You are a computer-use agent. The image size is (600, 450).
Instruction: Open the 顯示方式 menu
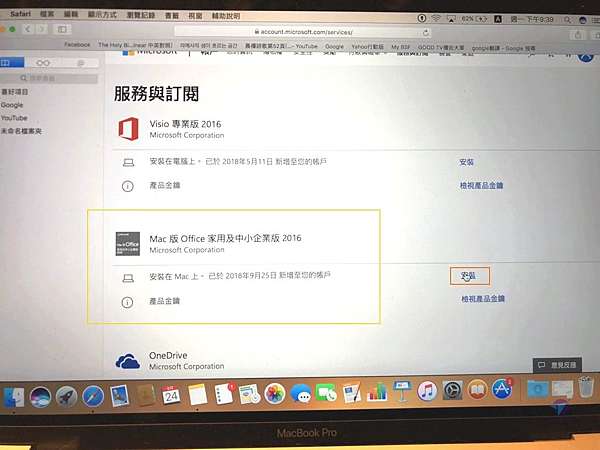click(102, 15)
